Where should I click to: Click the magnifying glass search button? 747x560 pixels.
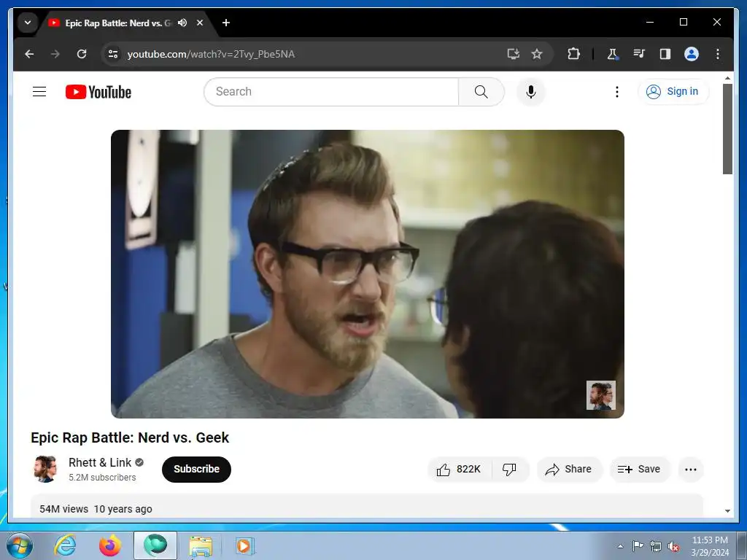click(x=481, y=91)
